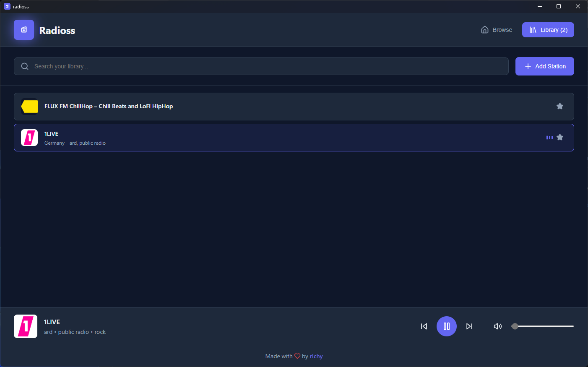
Task: Click the magnifier icon in the search field
Action: coord(25,66)
